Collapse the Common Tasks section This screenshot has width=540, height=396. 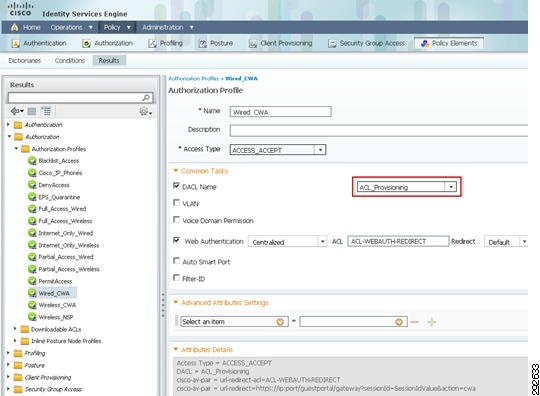pos(176,171)
